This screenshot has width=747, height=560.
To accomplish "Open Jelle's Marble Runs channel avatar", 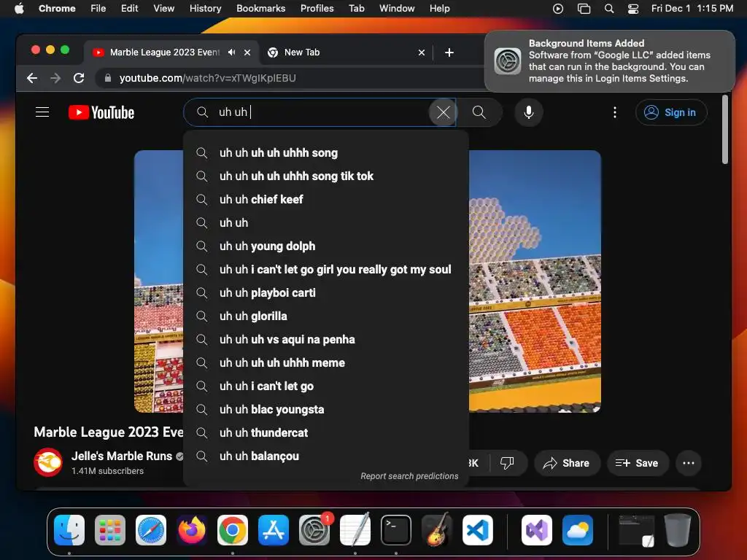I will click(48, 462).
